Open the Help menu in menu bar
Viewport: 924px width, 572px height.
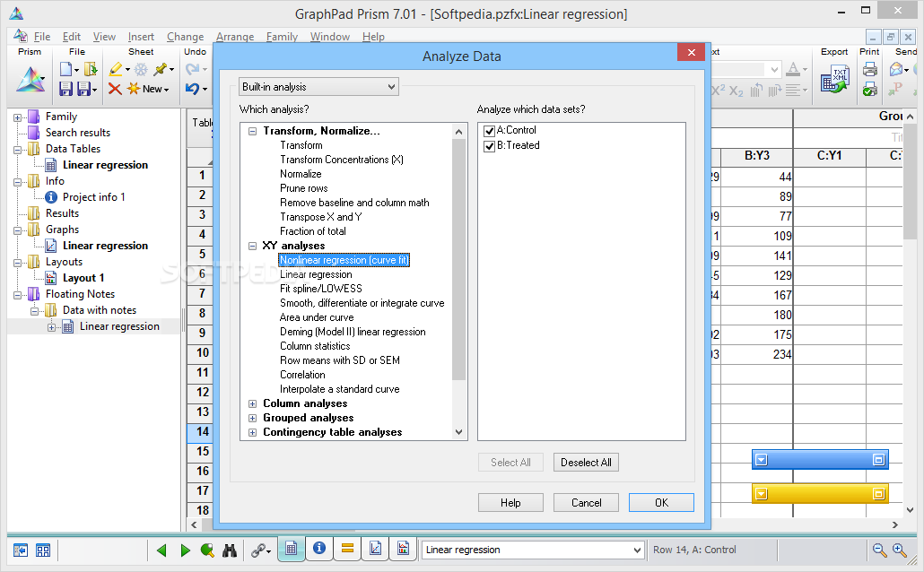click(373, 37)
